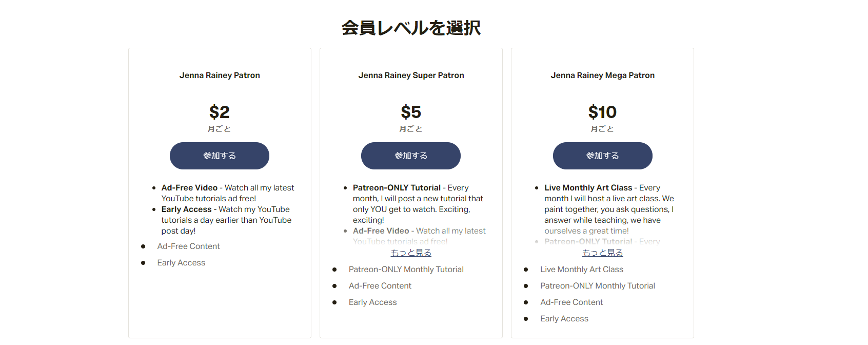Expand もっと見る on Jenna Rainey Mega Patron

pos(602,253)
